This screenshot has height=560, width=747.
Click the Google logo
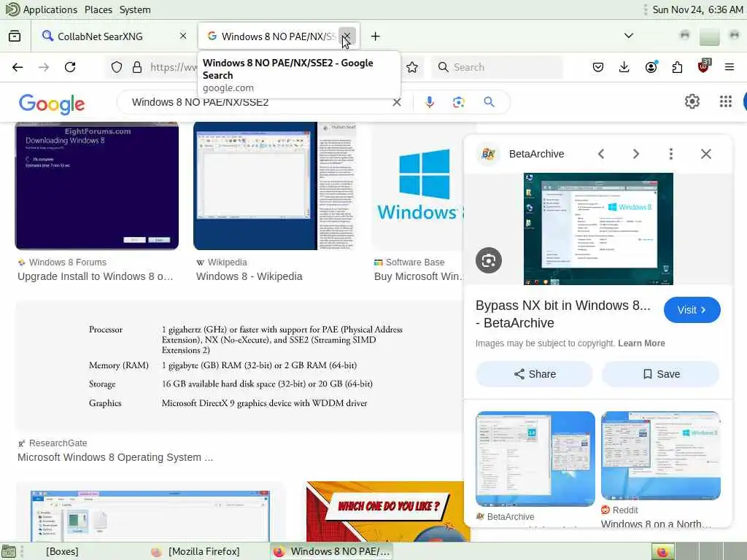[x=52, y=104]
